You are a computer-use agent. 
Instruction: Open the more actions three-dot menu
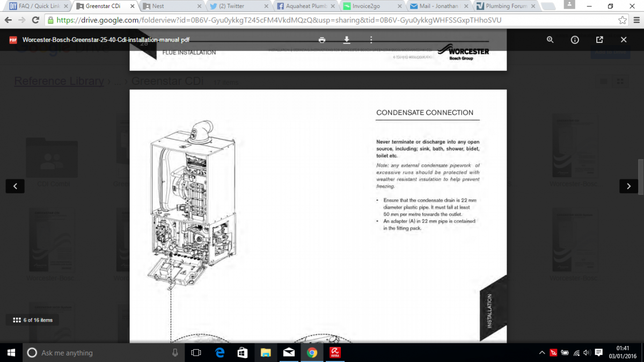point(371,40)
